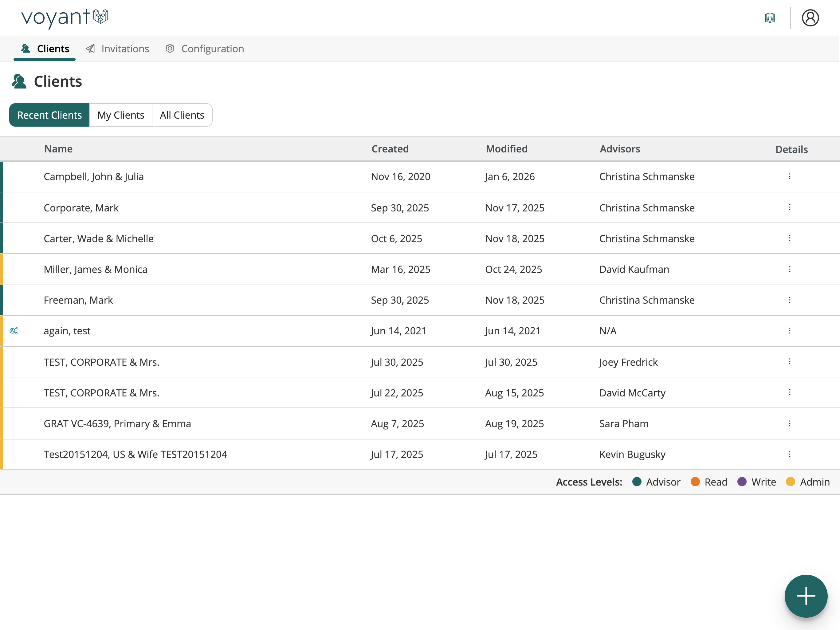840x630 pixels.
Task: Sort by the Modified column header
Action: [507, 149]
